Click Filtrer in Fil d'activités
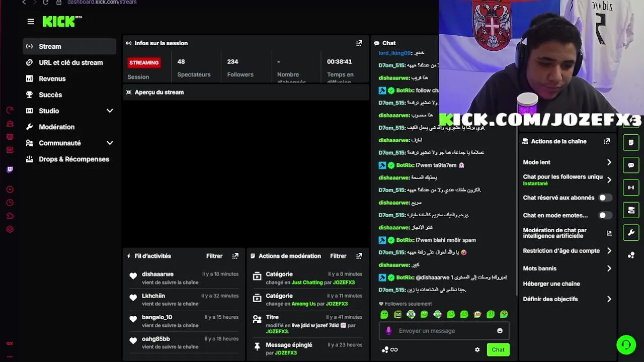This screenshot has width=644, height=362. coord(214,256)
